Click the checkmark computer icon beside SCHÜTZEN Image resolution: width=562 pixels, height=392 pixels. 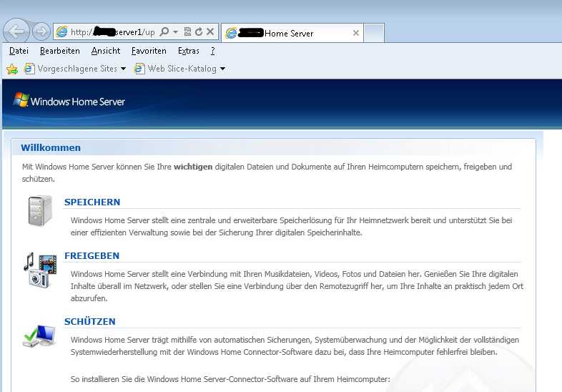pyautogui.click(x=39, y=335)
